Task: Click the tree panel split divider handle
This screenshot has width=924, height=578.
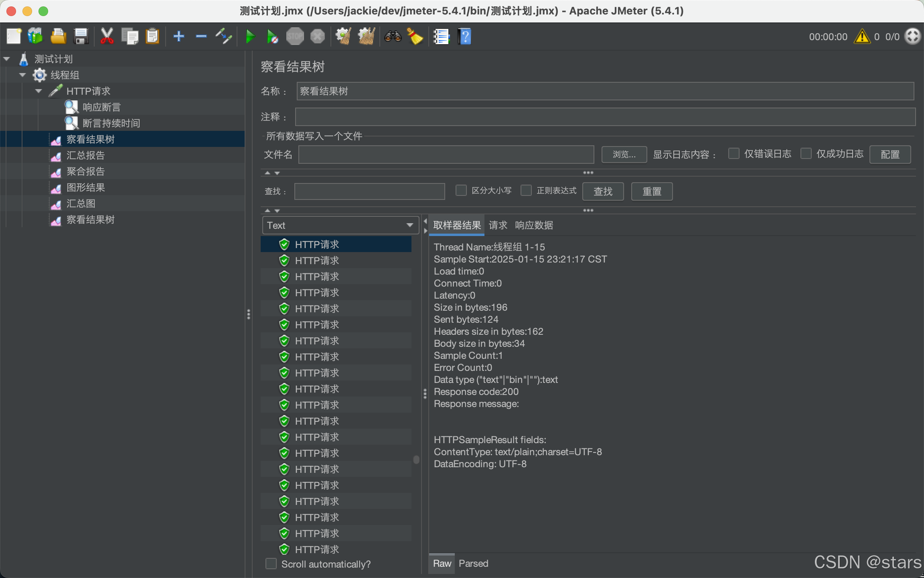Action: [x=249, y=314]
